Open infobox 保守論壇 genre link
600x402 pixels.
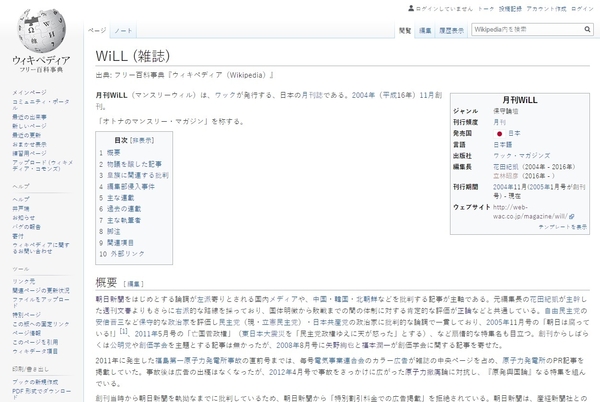point(506,111)
